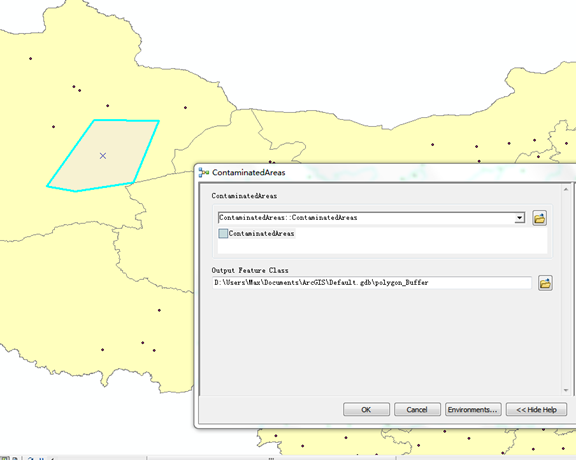The width and height of the screenshot is (576, 460).
Task: Cancel the ContaminatedAreas dialog
Action: 417,410
